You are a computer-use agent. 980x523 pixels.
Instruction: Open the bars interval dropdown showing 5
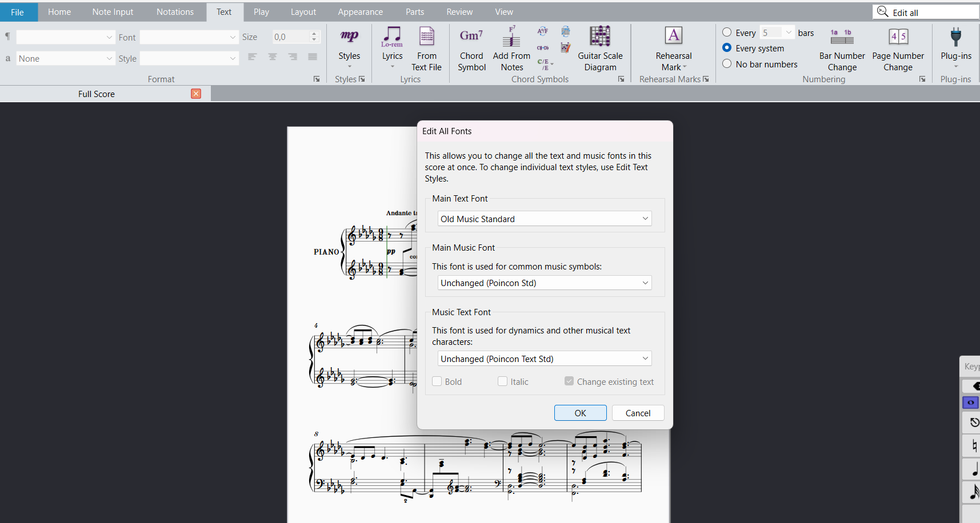778,33
